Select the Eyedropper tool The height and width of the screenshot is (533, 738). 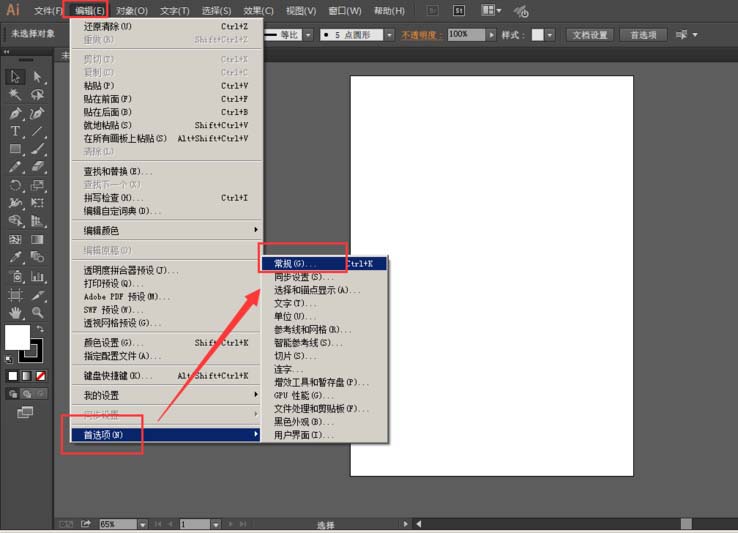click(16, 258)
